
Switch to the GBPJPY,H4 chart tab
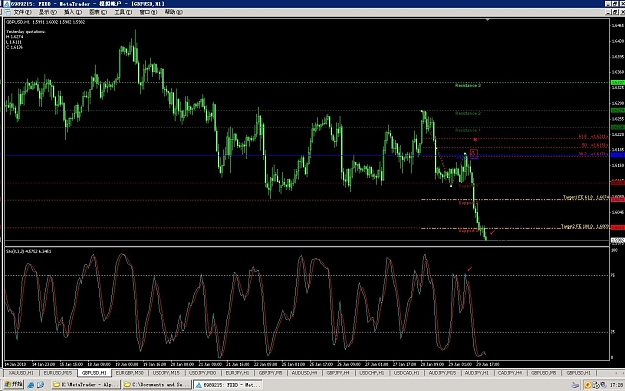coord(338,373)
